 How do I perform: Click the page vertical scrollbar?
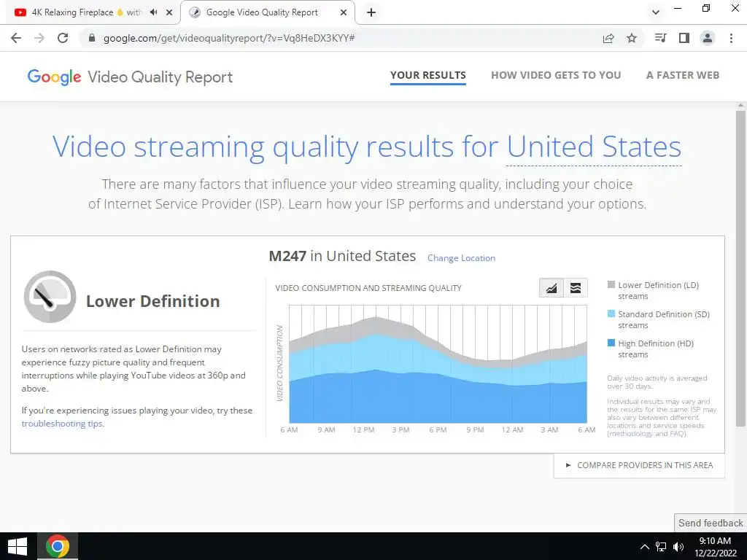(740, 269)
